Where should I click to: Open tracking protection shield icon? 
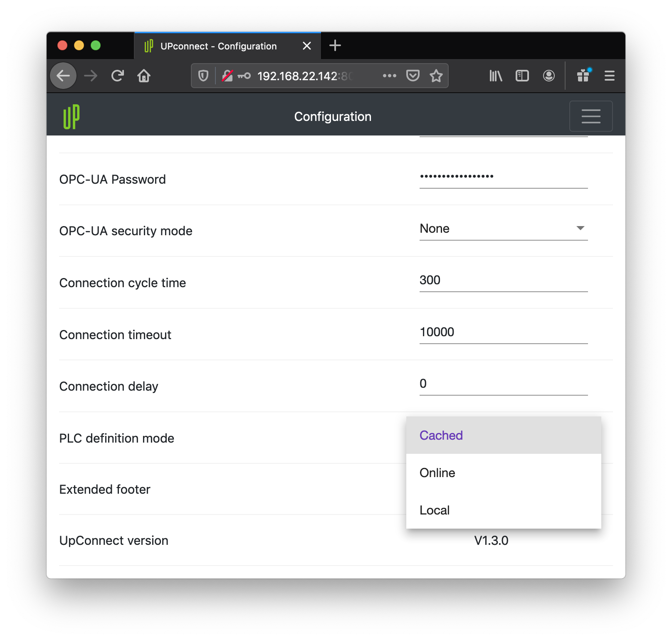[203, 76]
